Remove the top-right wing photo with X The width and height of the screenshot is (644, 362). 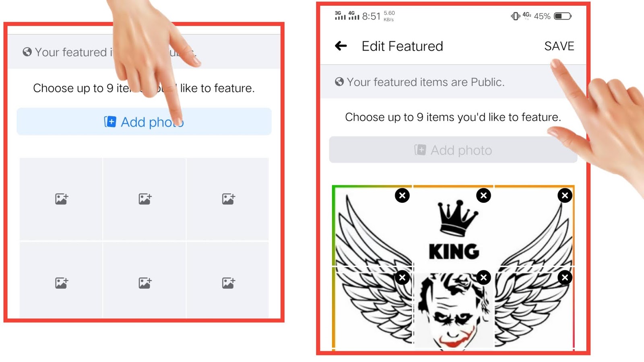click(x=565, y=195)
